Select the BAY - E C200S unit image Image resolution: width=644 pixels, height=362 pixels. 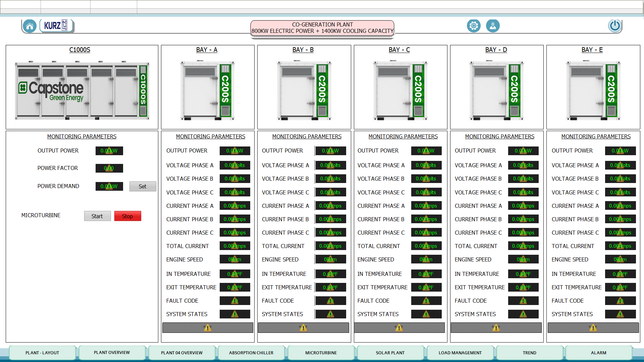[593, 90]
